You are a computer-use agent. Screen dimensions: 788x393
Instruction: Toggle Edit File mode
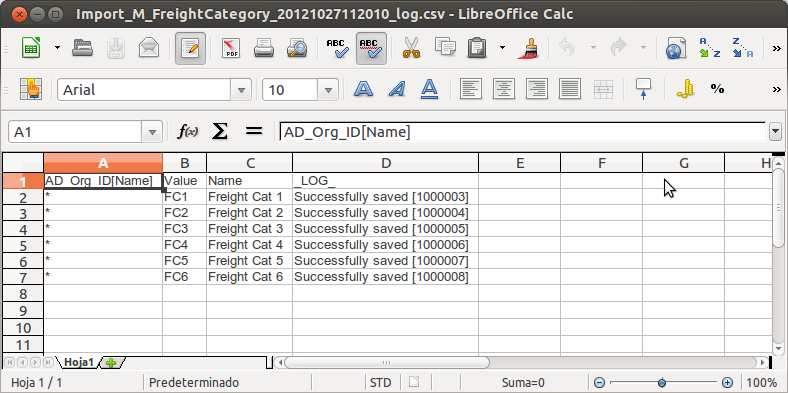click(190, 48)
